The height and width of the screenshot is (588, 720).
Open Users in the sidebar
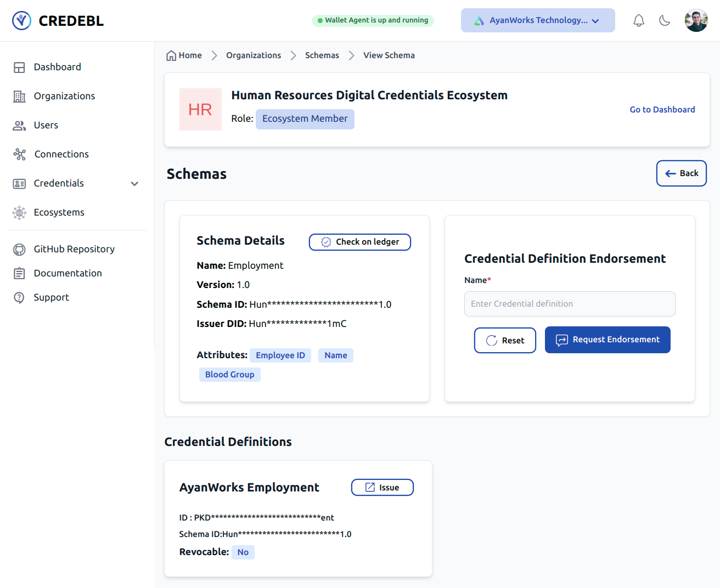[x=46, y=125]
